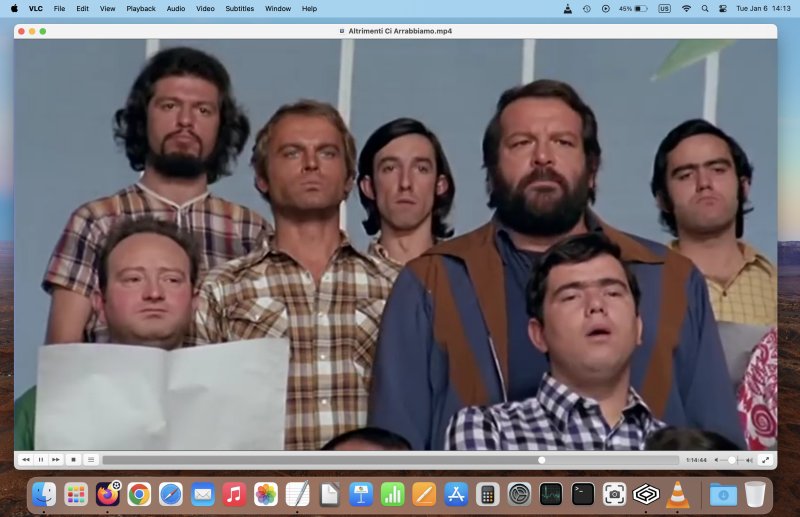Open the US input source dropdown

(x=664, y=8)
